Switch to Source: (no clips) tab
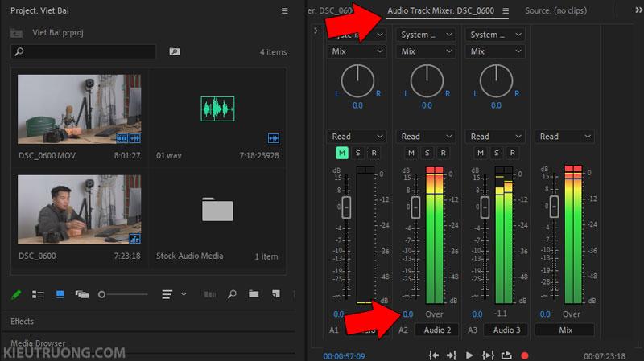This screenshot has width=644, height=361. coord(555,10)
